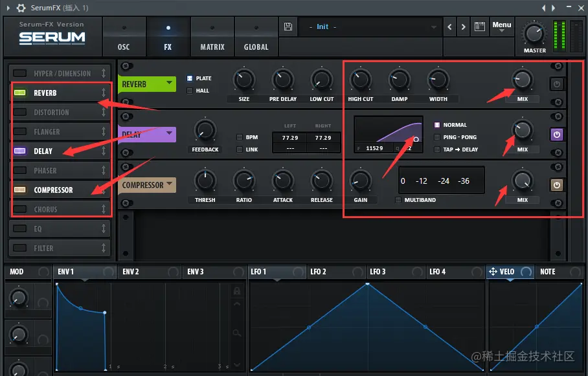Enable the Chorus effect
The image size is (588, 376).
coord(20,209)
